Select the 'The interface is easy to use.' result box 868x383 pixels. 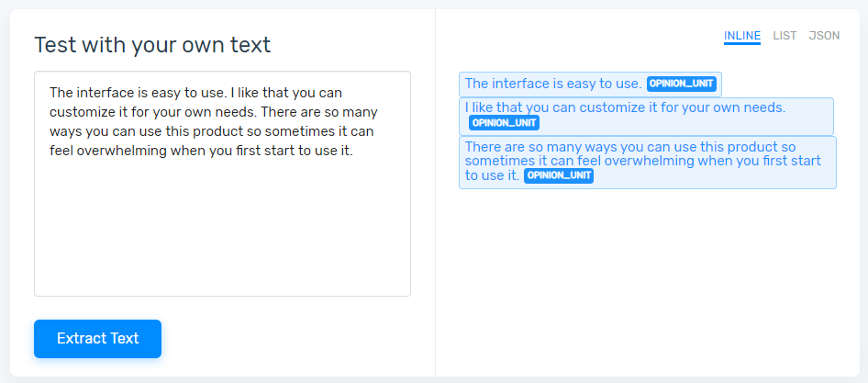(552, 84)
